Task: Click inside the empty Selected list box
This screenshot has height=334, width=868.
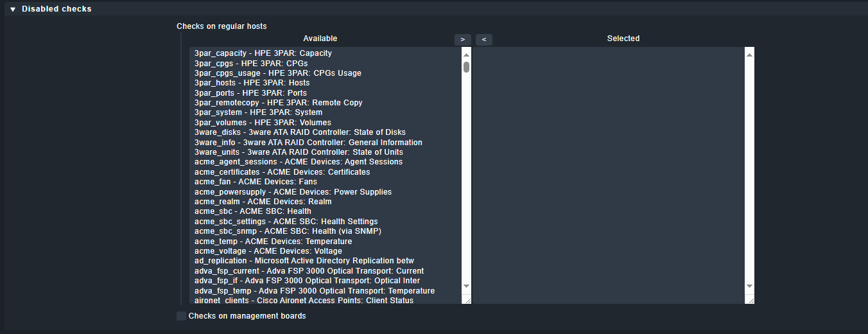Action: (x=608, y=173)
